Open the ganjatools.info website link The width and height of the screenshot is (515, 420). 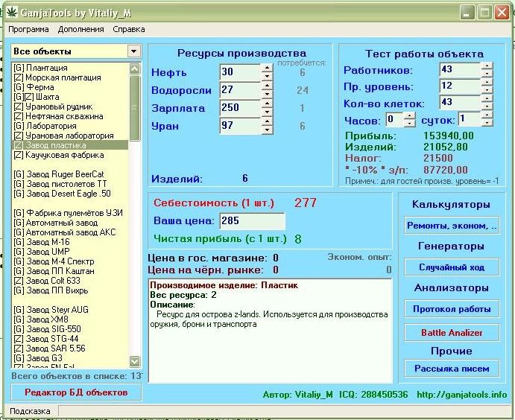(462, 395)
